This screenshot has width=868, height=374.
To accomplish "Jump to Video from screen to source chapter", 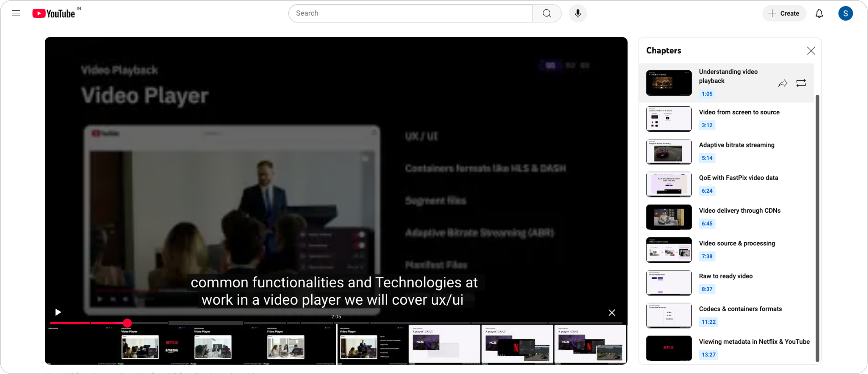I will pyautogui.click(x=727, y=119).
